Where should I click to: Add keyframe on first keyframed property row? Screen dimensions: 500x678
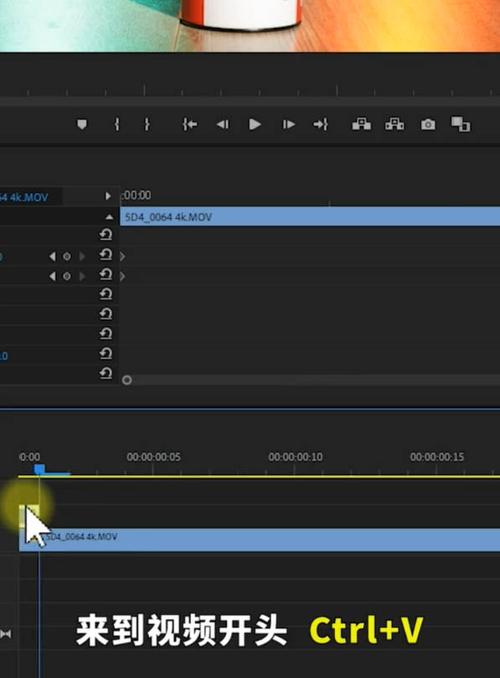point(67,256)
